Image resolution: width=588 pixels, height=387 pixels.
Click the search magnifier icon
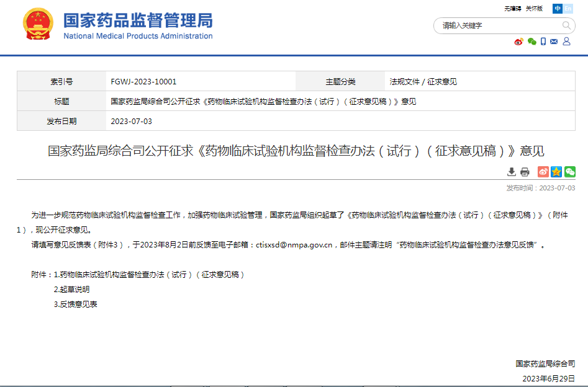(566, 25)
